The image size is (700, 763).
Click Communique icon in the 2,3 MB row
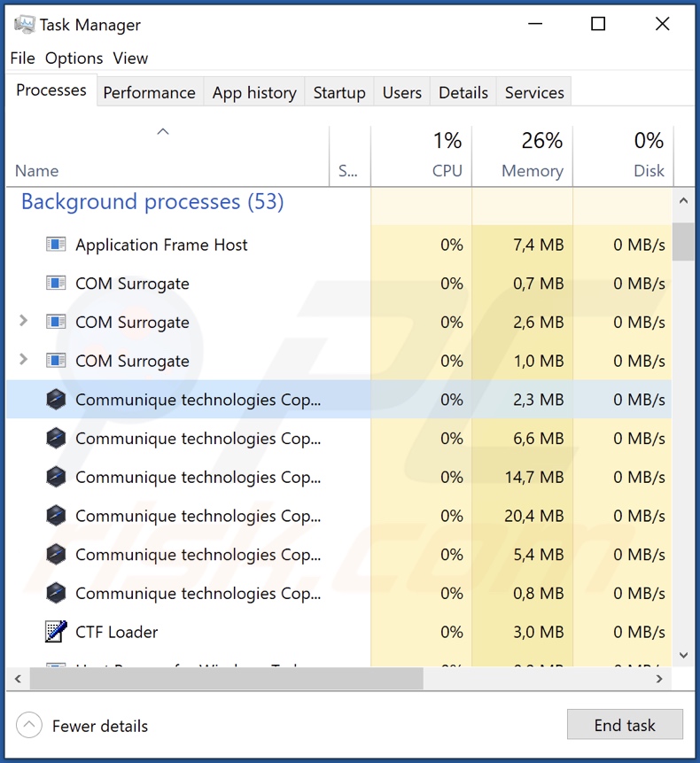(x=56, y=400)
